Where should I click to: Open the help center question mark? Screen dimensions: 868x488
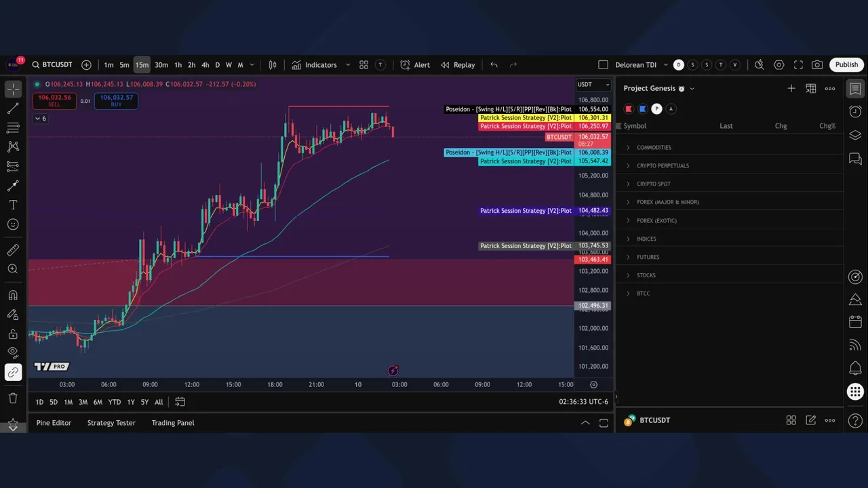tap(855, 420)
